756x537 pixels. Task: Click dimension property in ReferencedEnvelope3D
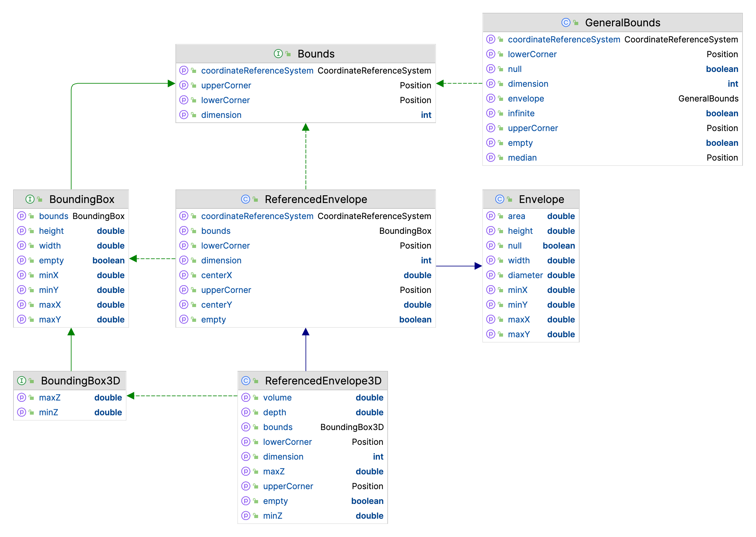[x=283, y=457]
